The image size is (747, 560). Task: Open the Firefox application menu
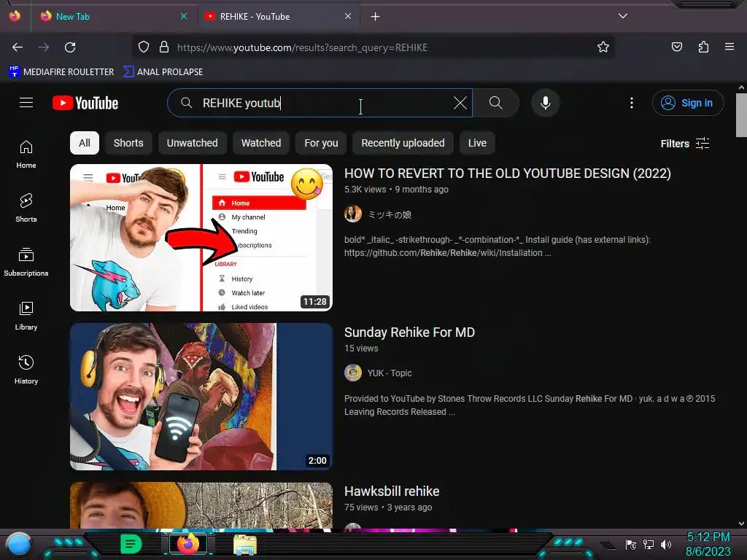click(729, 47)
